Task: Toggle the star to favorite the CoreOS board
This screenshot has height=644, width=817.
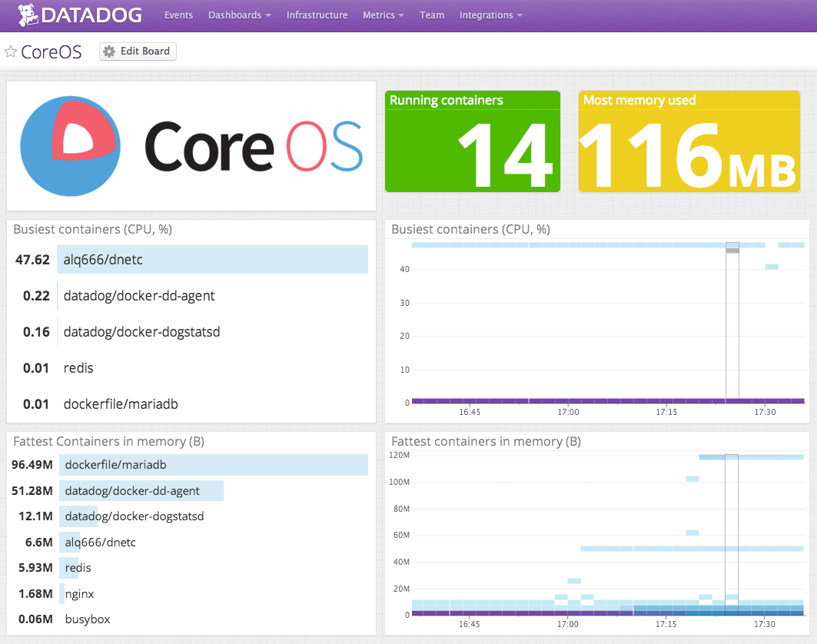Action: pyautogui.click(x=10, y=51)
